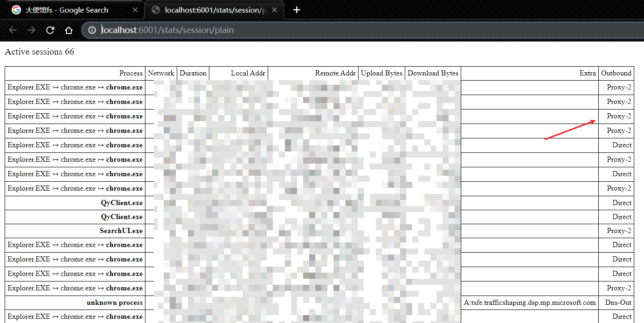Click the tsfe.trafficshaping.dsp.mp.microsoft.com extra cell
The height and width of the screenshot is (323, 644).
[530, 302]
